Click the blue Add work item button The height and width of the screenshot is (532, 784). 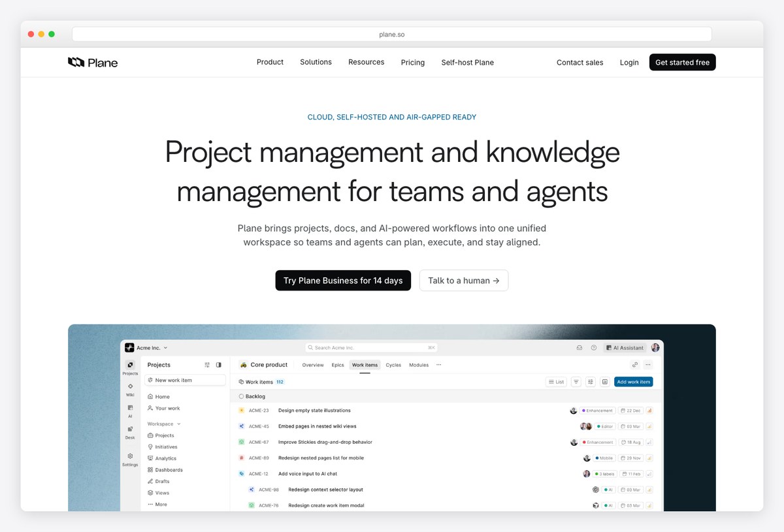coord(634,382)
